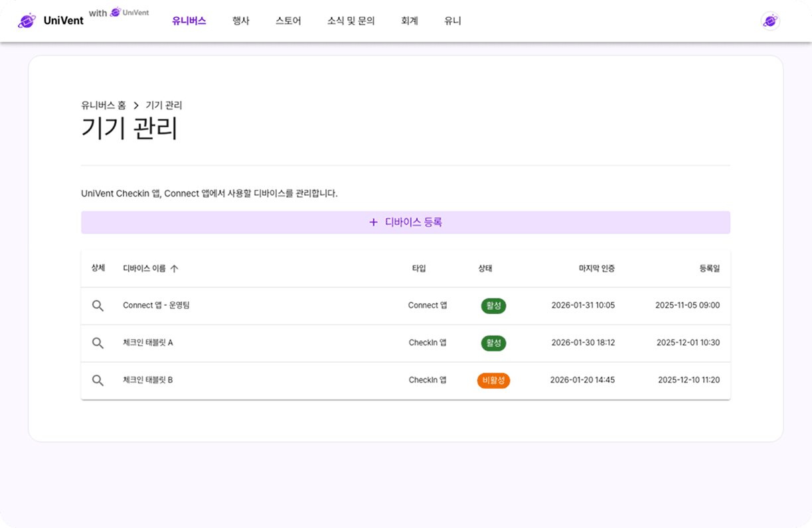The image size is (812, 528).
Task: Toggle the 비활성 badge for 체크인 태블릿 B
Action: (x=493, y=380)
